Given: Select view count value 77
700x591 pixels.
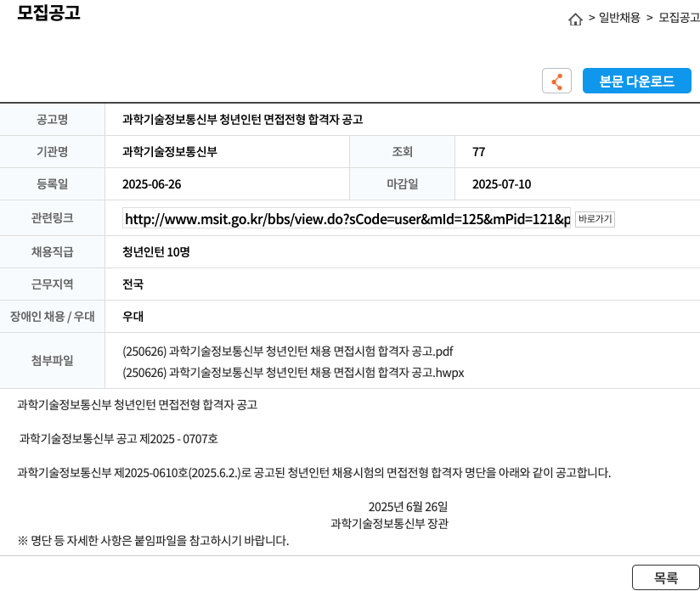Looking at the screenshot, I should (x=478, y=152).
